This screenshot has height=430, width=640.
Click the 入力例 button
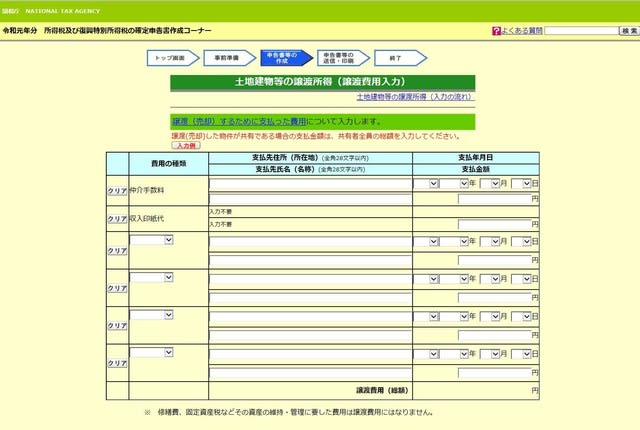[186, 145]
